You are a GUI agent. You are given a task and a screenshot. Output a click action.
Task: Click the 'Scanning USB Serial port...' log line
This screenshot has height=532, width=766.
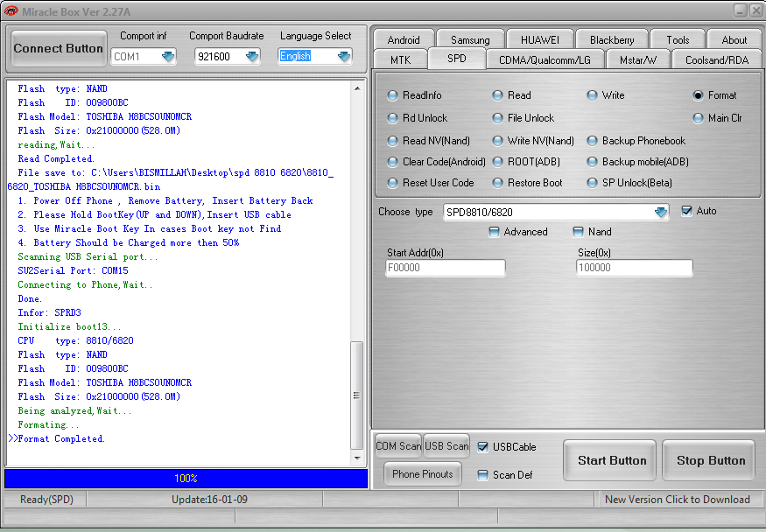click(x=88, y=256)
